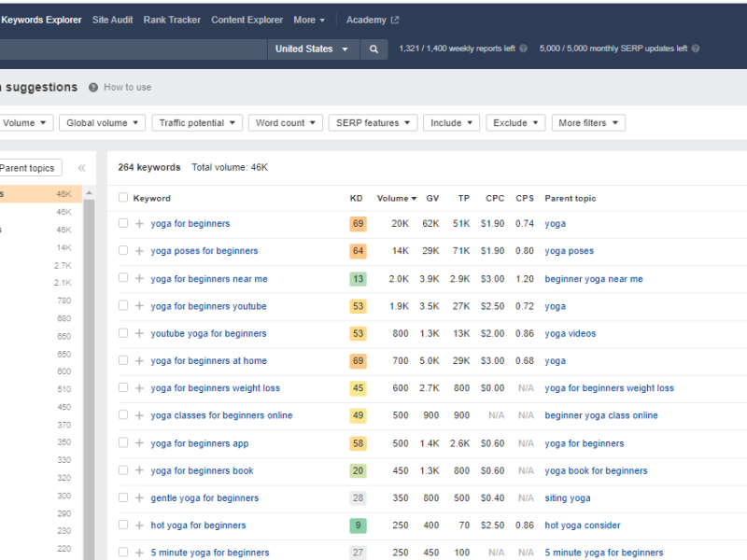Screen dimensions: 747x560
Task: Toggle the select-all checkbox in Keyword header
Action: (123, 198)
